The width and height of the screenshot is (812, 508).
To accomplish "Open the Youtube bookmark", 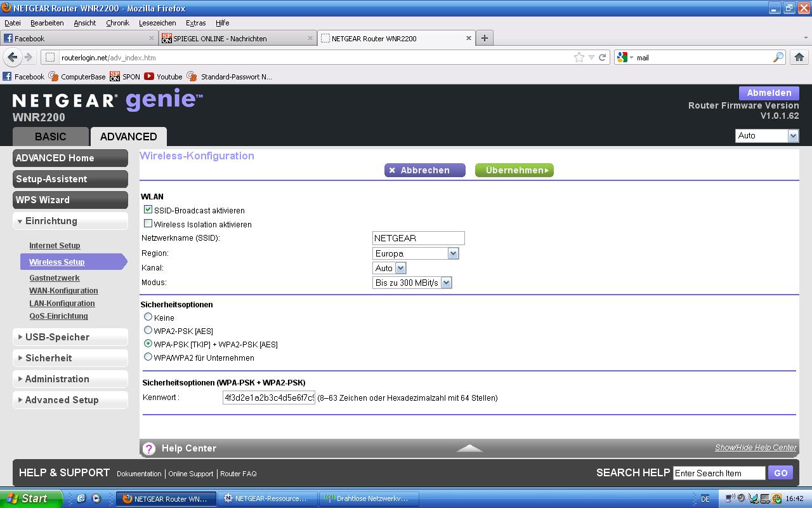I will (x=164, y=76).
